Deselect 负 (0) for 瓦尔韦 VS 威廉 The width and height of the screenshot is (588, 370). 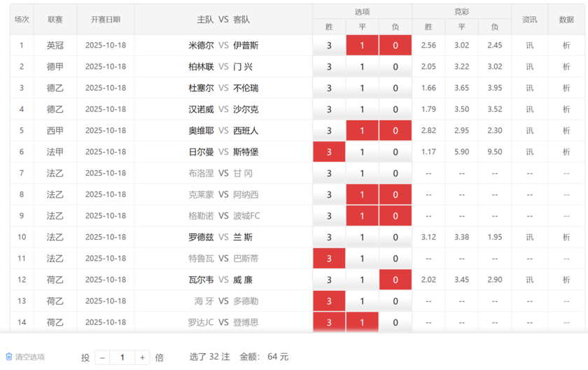tap(395, 280)
